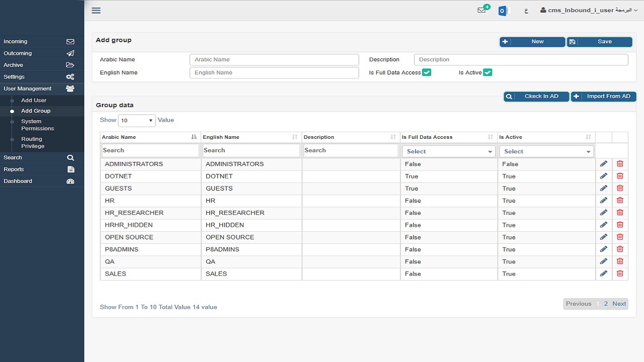
Task: Click the English Name column search box
Action: pos(251,150)
